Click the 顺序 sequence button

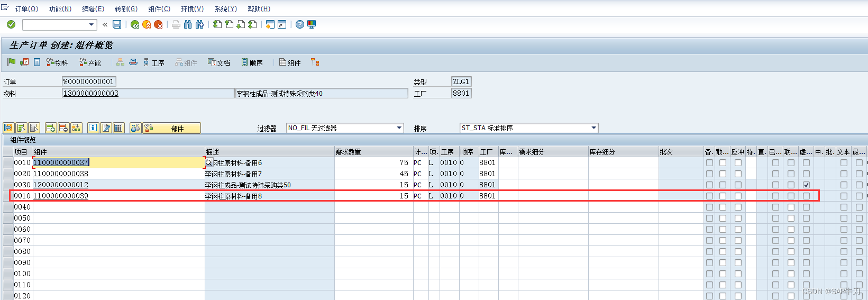252,62
